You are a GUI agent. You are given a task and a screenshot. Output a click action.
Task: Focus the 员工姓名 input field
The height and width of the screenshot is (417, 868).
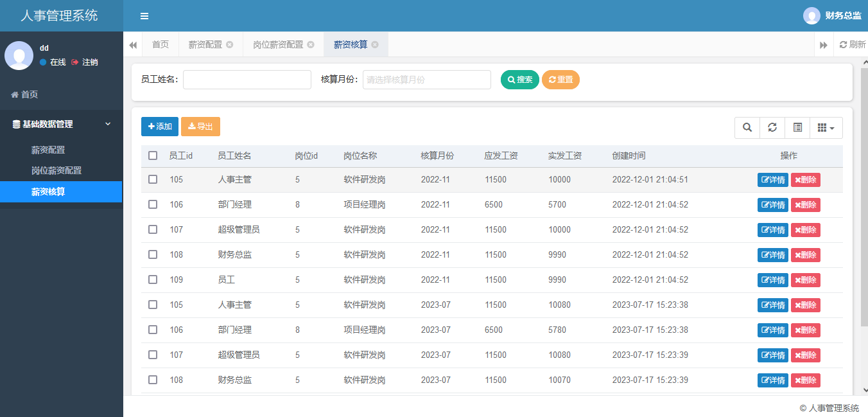point(247,80)
